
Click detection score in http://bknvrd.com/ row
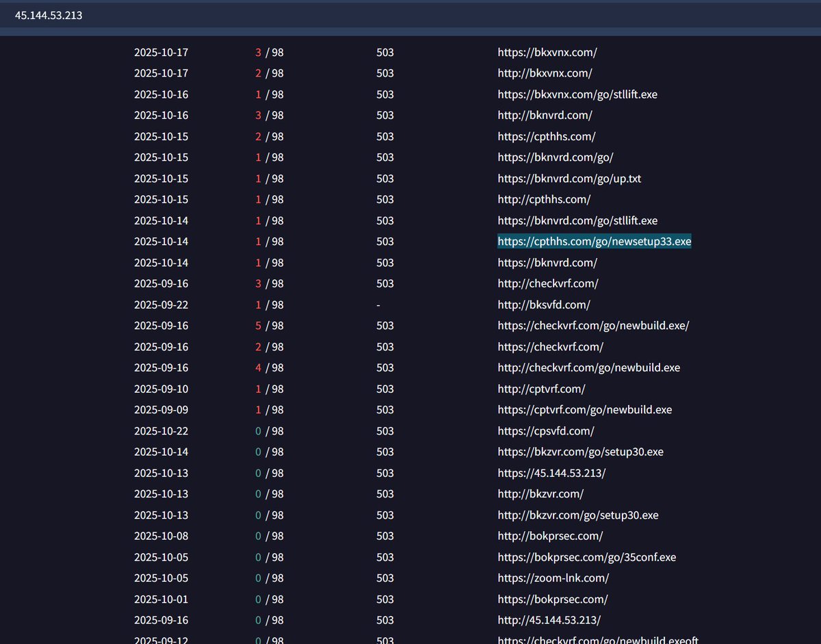pos(270,115)
